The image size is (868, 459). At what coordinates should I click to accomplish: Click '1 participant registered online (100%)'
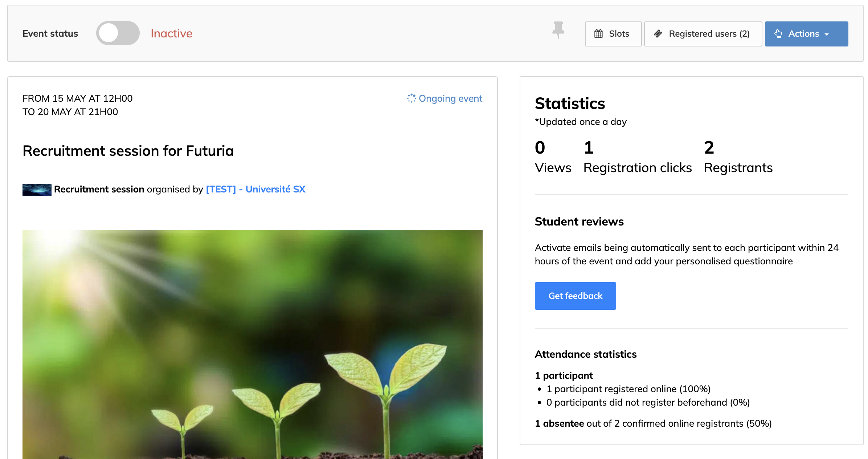coord(629,389)
